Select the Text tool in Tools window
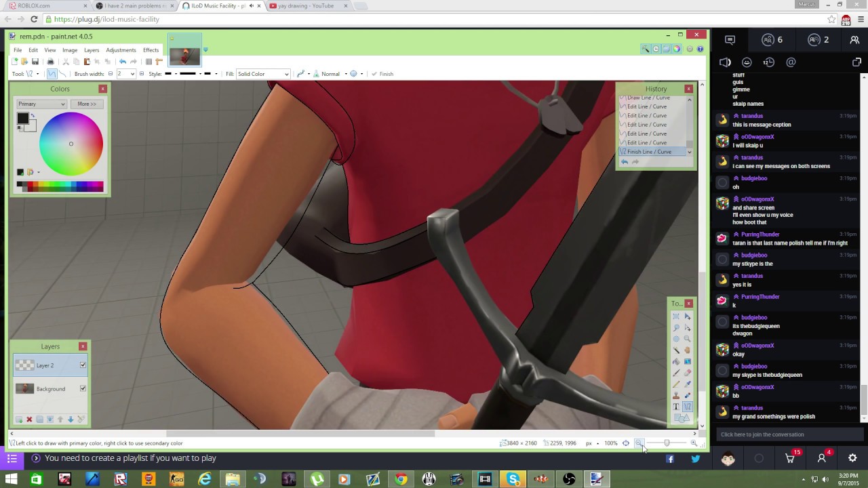Screen dimensions: 868x488 click(676, 407)
